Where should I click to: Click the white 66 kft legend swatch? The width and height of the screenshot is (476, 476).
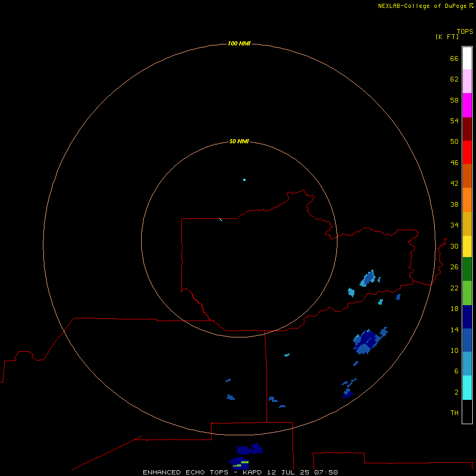click(467, 58)
